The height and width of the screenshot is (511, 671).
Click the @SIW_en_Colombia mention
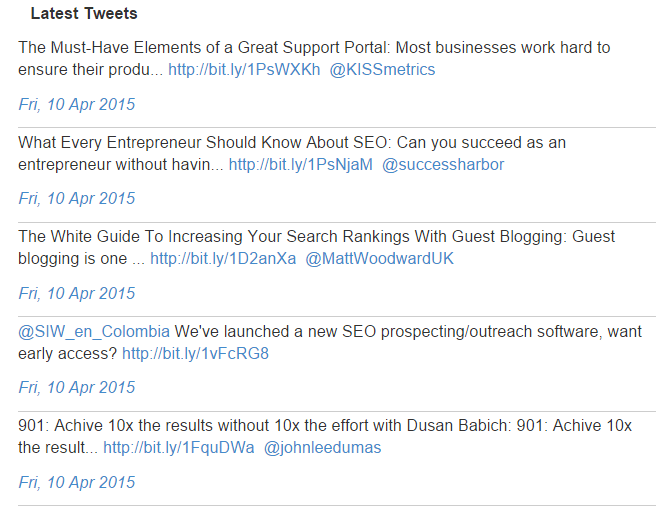pos(94,332)
